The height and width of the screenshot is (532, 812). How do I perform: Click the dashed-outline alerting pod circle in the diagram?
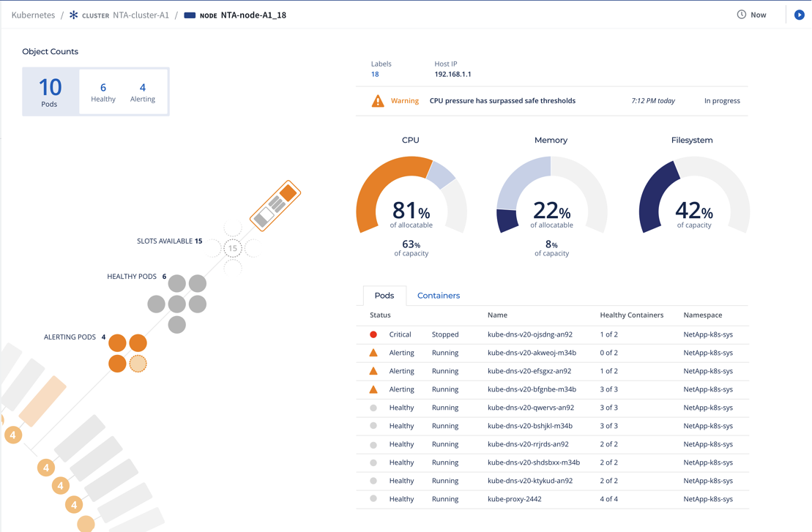click(x=138, y=362)
